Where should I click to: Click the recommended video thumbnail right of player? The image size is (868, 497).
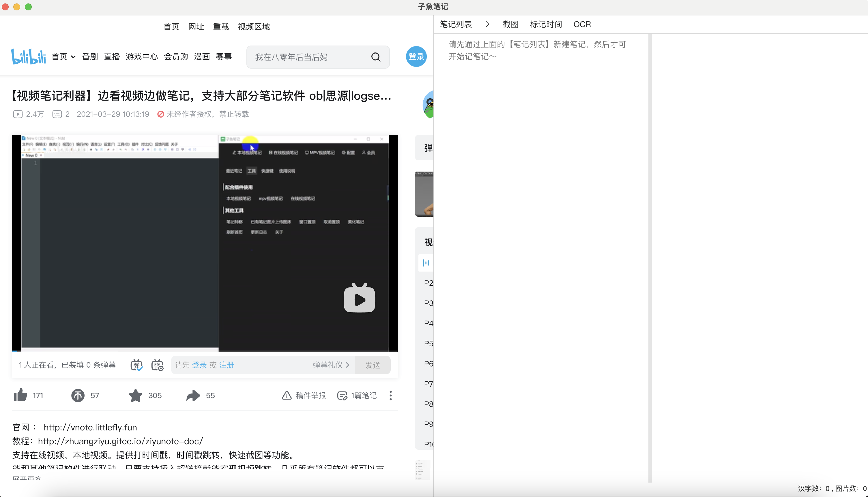[x=424, y=194]
